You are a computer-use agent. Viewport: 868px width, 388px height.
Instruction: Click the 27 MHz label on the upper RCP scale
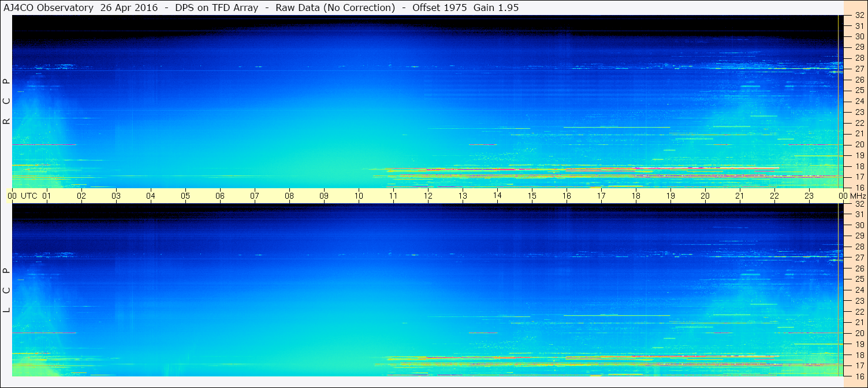pos(859,69)
